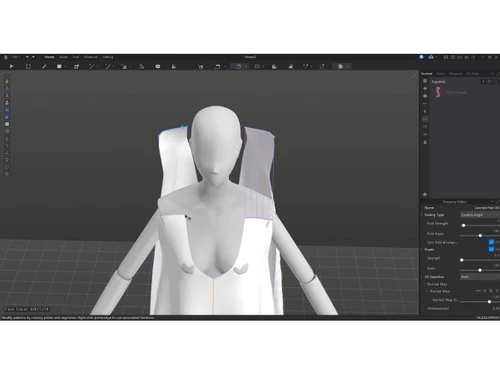Click the white square pattern tool
500x375 pixels.
point(59,66)
